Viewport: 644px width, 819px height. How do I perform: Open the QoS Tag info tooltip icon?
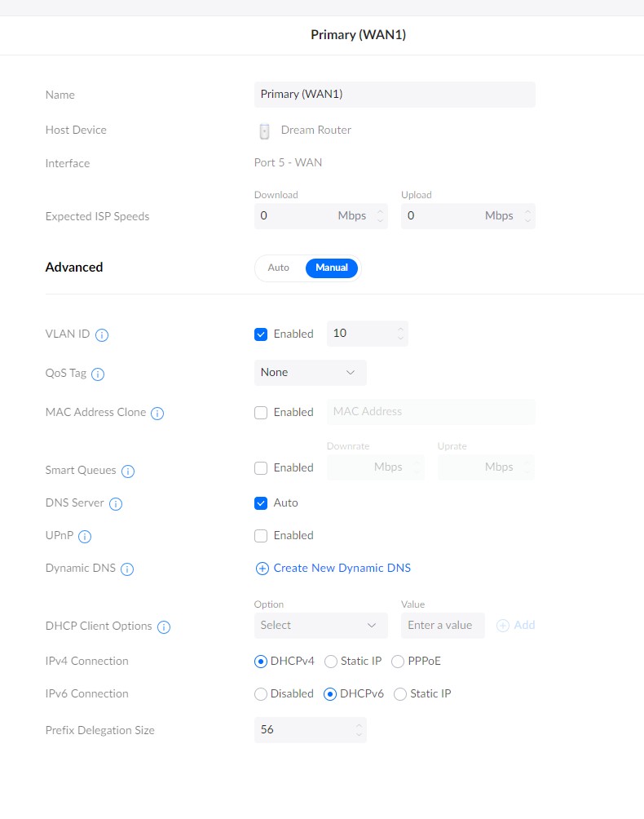(98, 374)
